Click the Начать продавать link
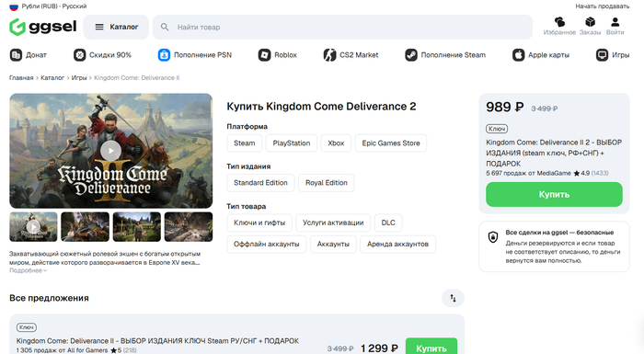644x354 pixels. pyautogui.click(x=602, y=6)
